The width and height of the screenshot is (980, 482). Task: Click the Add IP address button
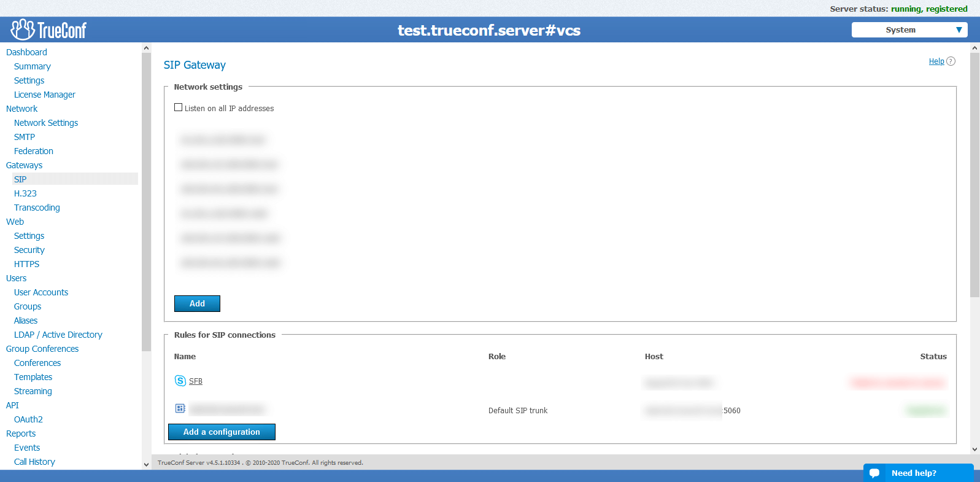(x=197, y=303)
